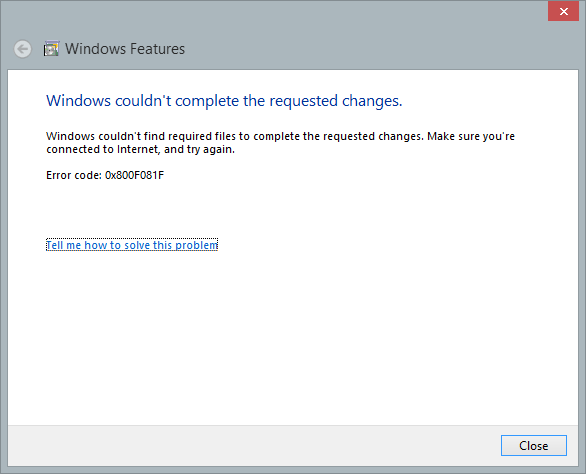Click the word 'requested' in the blue heading
The height and width of the screenshot is (474, 586).
(x=303, y=101)
